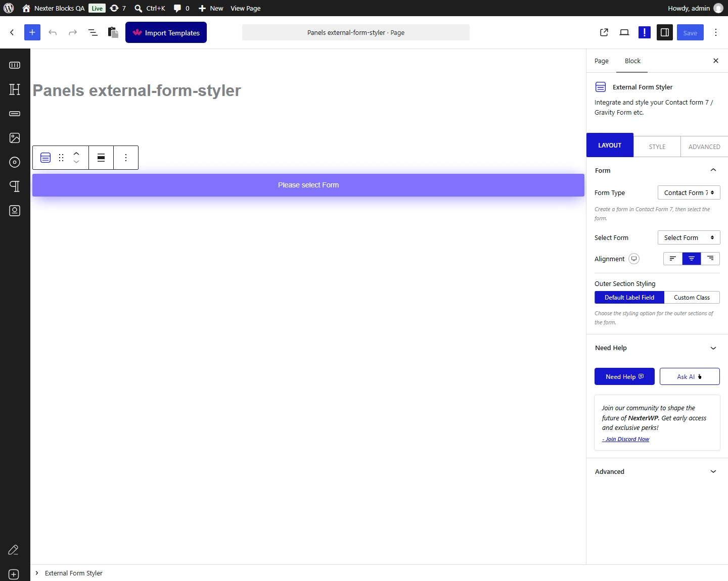Viewport: 728px width, 581px height.
Task: Open the Select Form dropdown
Action: pos(689,237)
